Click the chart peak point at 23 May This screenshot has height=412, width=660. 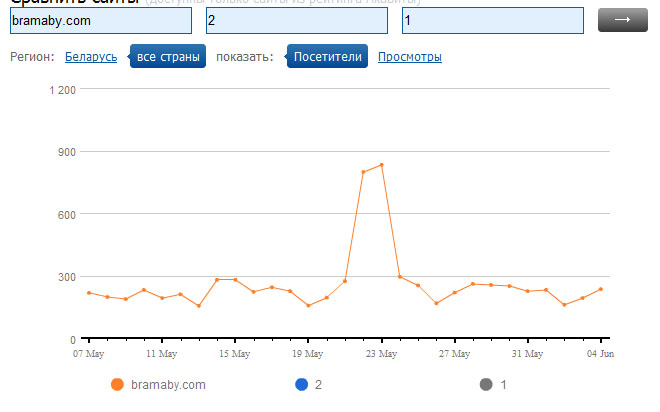click(x=381, y=165)
